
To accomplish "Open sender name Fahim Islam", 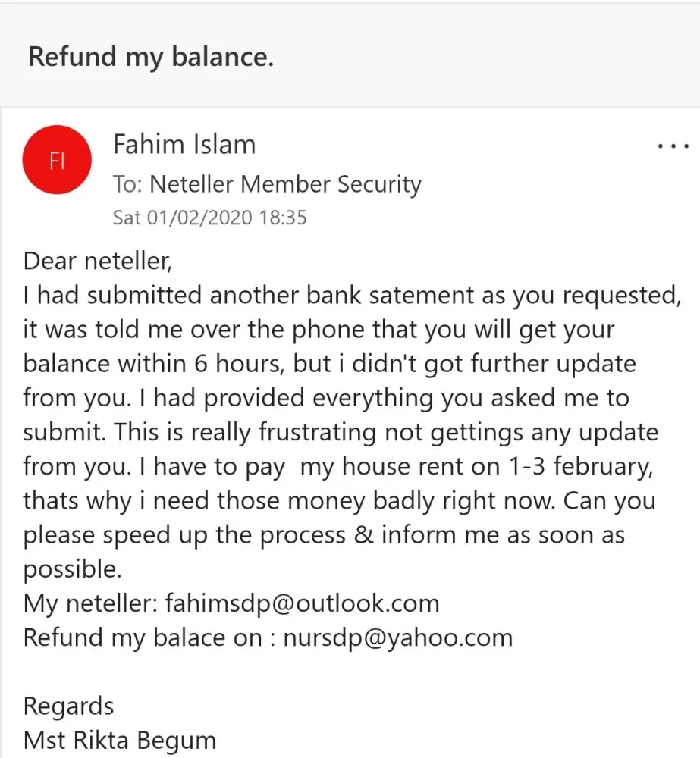I will (184, 144).
